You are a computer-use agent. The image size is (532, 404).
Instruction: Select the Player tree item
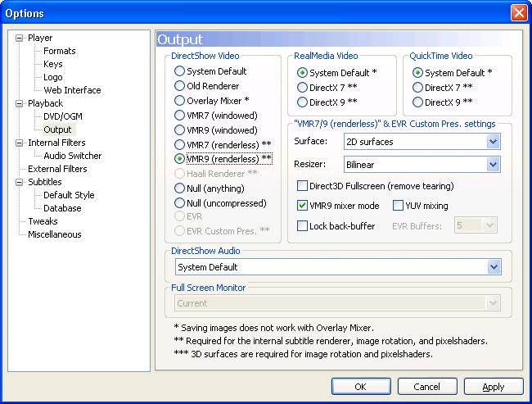click(x=40, y=38)
